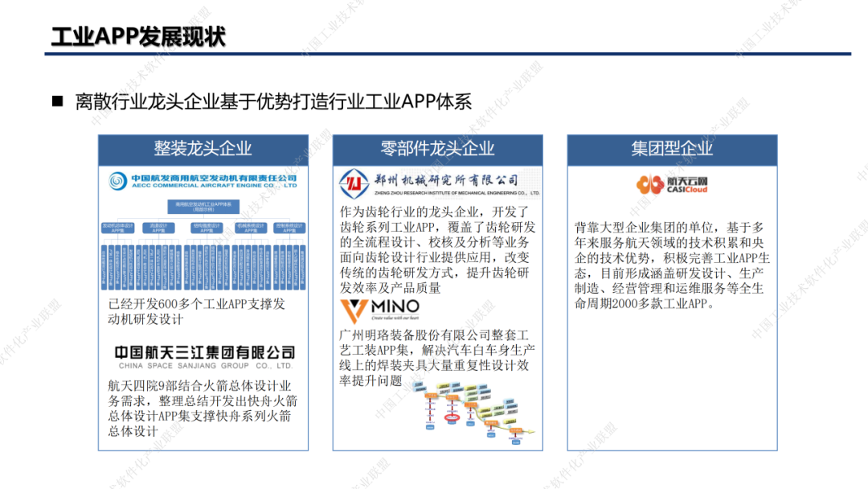Click text 已经开发600多个工业APP支撑发动机研发设计
868x489 pixels.
point(197,311)
